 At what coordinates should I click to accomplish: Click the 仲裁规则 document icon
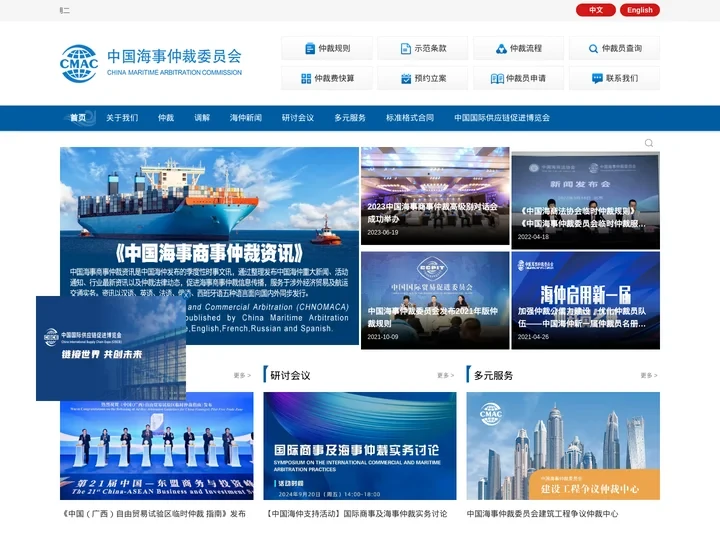[310, 48]
